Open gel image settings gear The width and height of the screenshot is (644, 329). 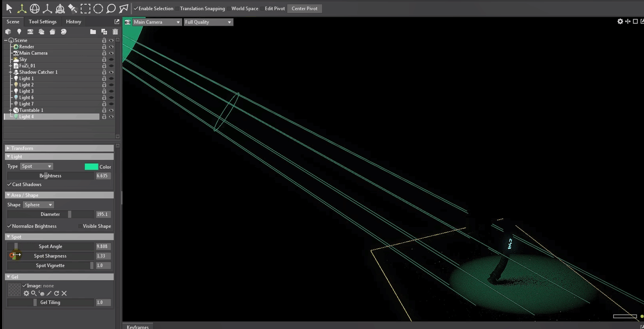click(26, 293)
